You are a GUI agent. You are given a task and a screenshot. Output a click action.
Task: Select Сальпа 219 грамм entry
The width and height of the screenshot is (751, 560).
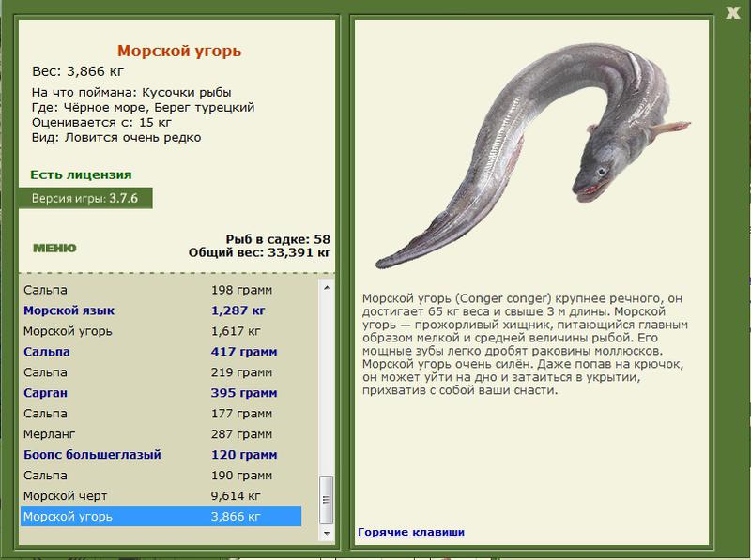(x=161, y=372)
